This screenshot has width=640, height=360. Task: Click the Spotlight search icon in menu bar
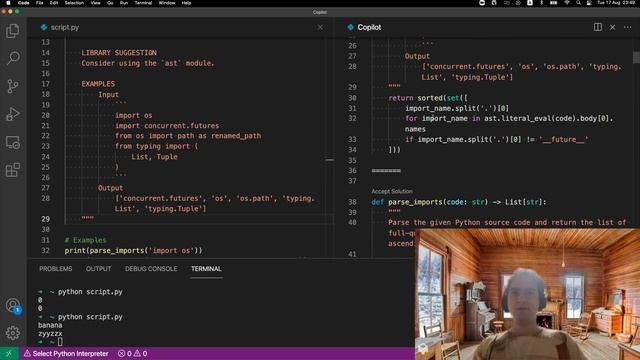click(x=578, y=3)
